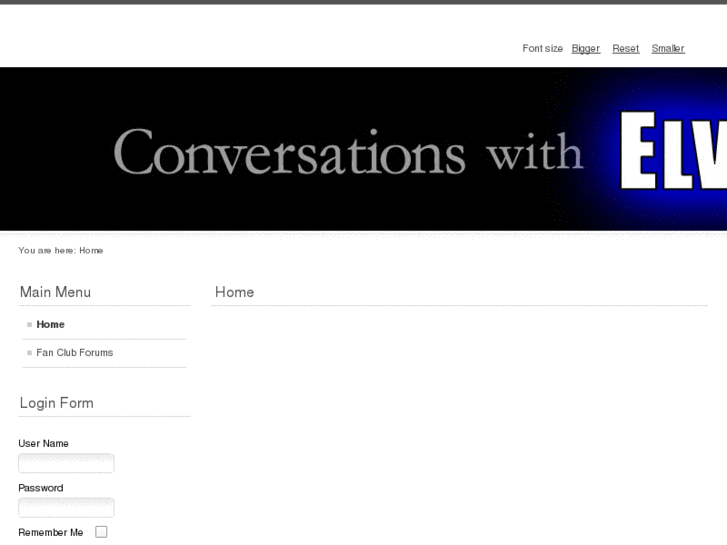Image resolution: width=727 pixels, height=545 pixels.
Task: Click the Bigger font size link
Action: point(586,49)
